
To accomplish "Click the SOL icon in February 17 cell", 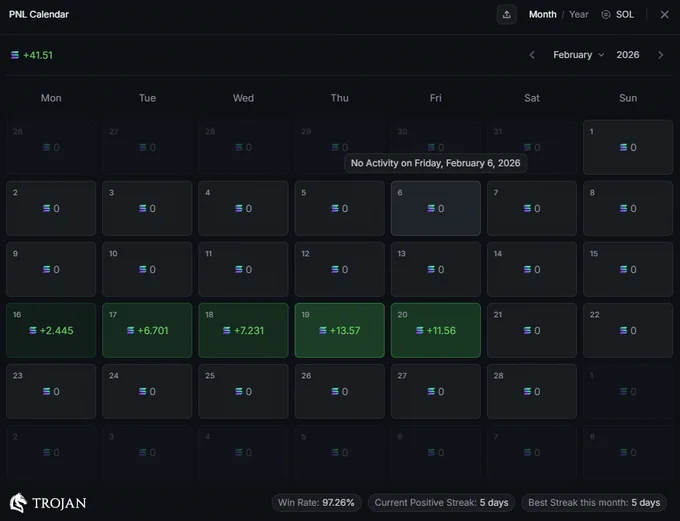I will pos(130,331).
